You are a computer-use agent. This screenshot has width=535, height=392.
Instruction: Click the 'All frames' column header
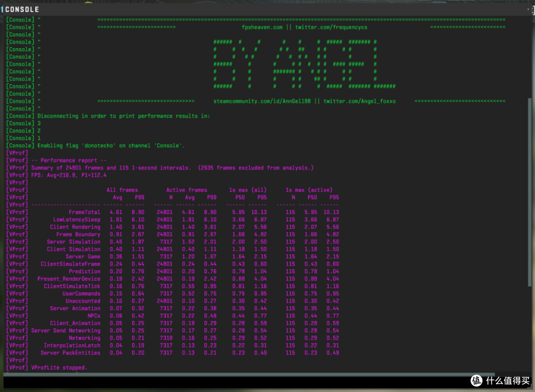122,190
